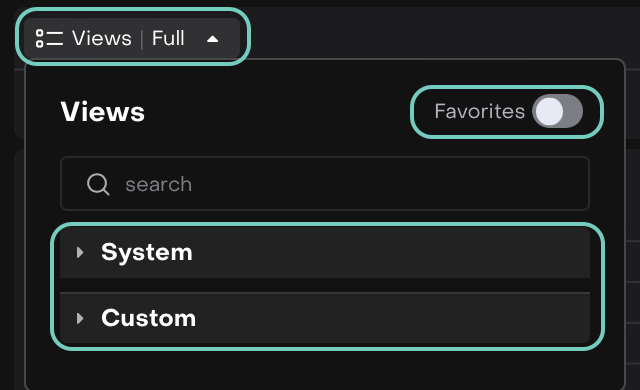Click the Favorites switch knob

(549, 111)
